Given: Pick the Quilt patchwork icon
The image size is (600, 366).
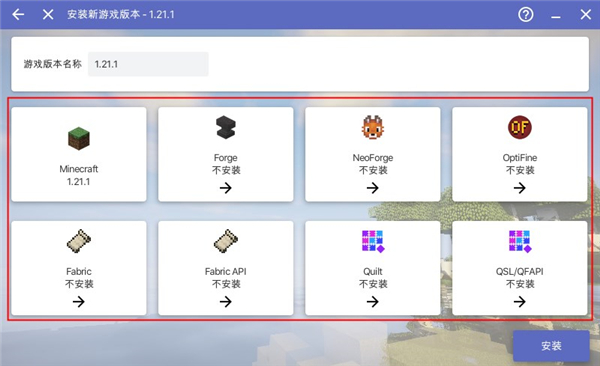Looking at the screenshot, I should pyautogui.click(x=373, y=241).
